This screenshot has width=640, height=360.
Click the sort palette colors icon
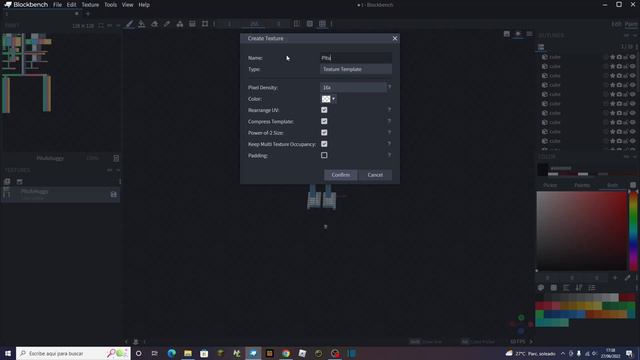tap(579, 288)
